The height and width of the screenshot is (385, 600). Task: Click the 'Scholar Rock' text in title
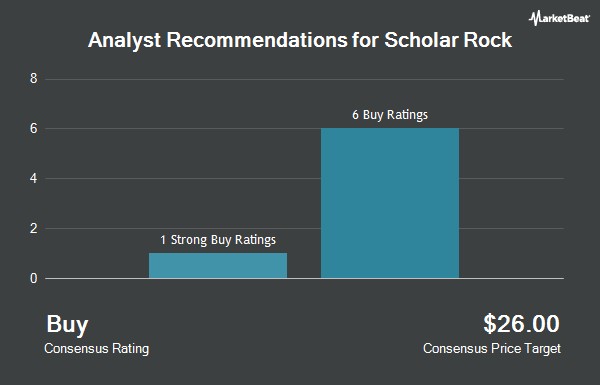[448, 40]
